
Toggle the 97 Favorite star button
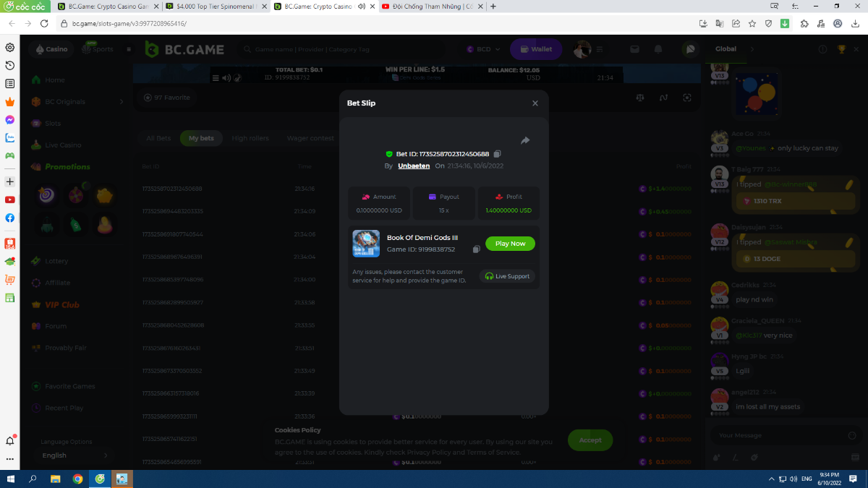[x=167, y=98]
